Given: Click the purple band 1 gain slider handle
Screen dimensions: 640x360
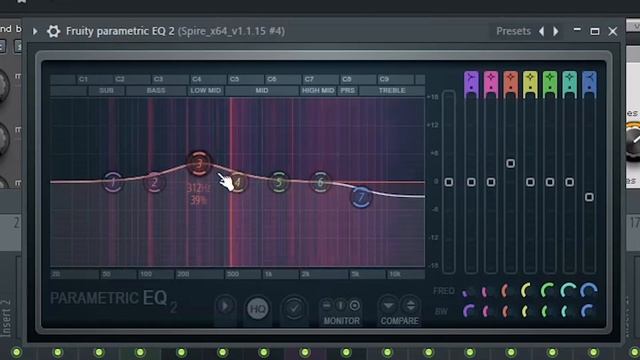Looking at the screenshot, I should (471, 182).
